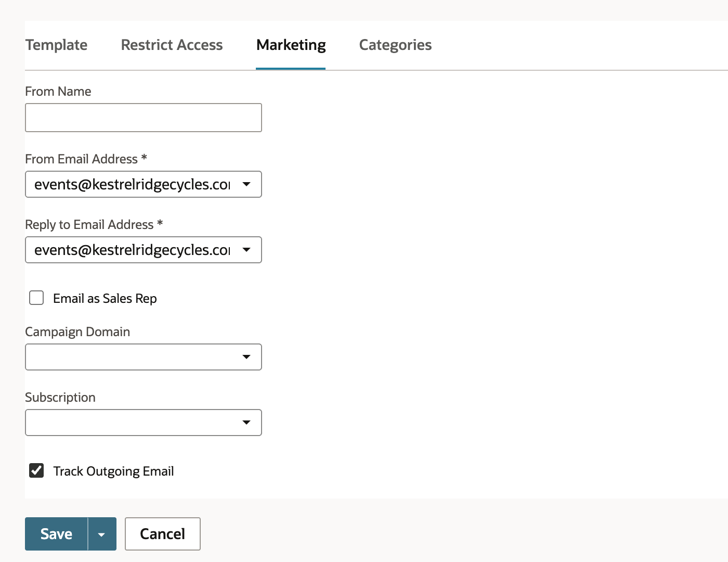Uncheck Track Outgoing Email
This screenshot has height=562, width=728.
pyautogui.click(x=36, y=470)
